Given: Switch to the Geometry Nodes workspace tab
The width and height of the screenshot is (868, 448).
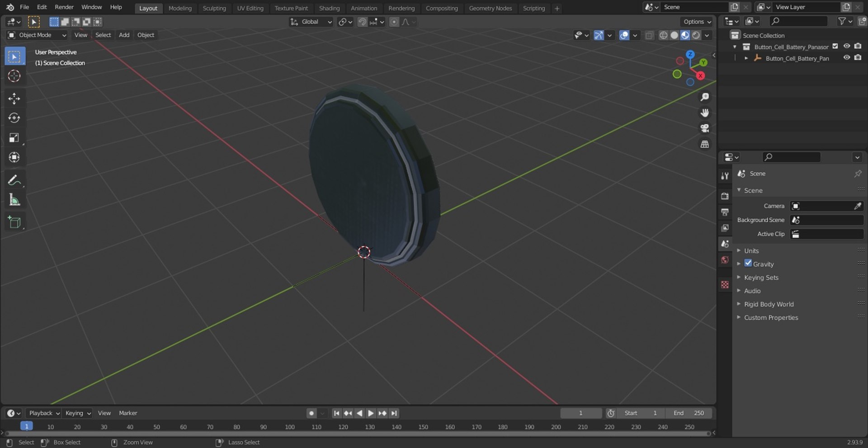Looking at the screenshot, I should [491, 8].
